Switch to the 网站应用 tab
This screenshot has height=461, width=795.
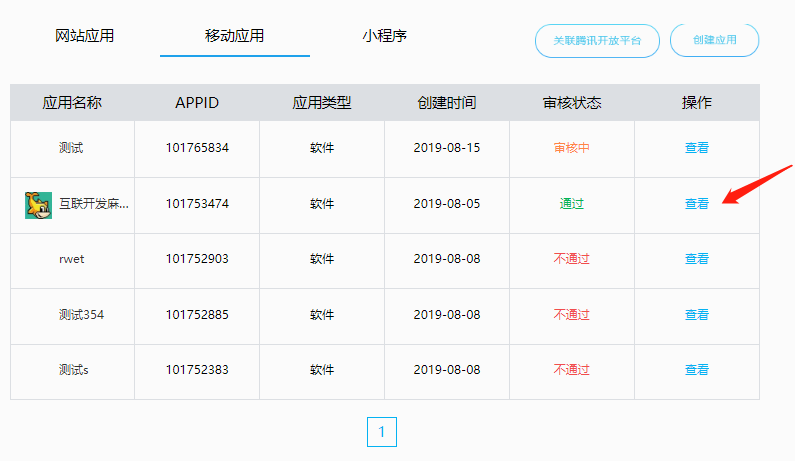84,36
